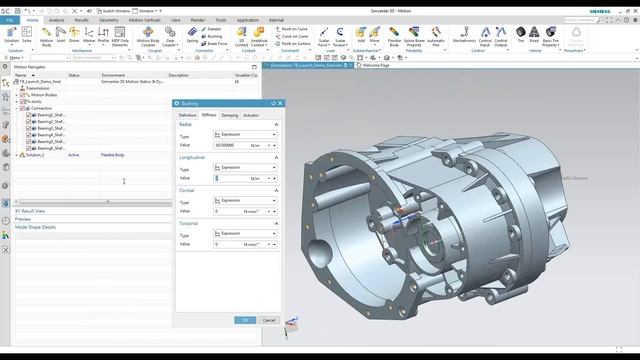The image size is (640, 360).
Task: Toggle the Motion Bodies checkbox
Action: 22,95
